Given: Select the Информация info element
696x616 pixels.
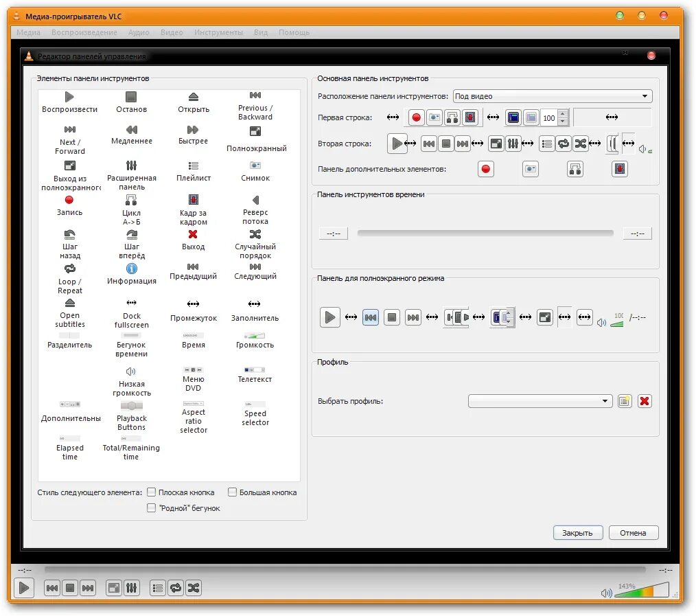Looking at the screenshot, I should pos(131,274).
